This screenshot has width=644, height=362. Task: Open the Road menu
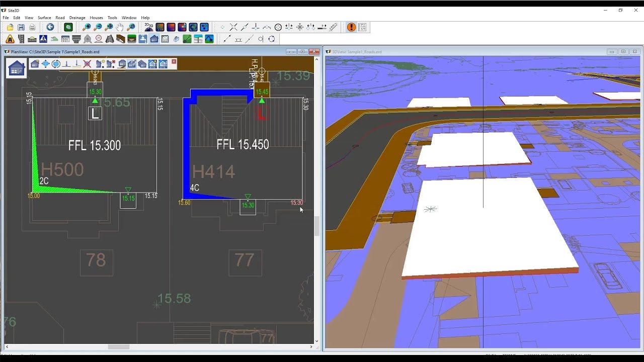pos(60,18)
